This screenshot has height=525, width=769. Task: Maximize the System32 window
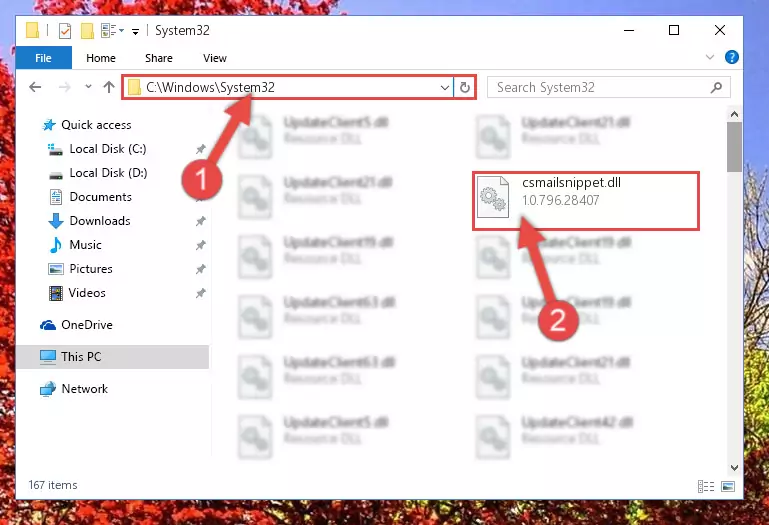[674, 30]
